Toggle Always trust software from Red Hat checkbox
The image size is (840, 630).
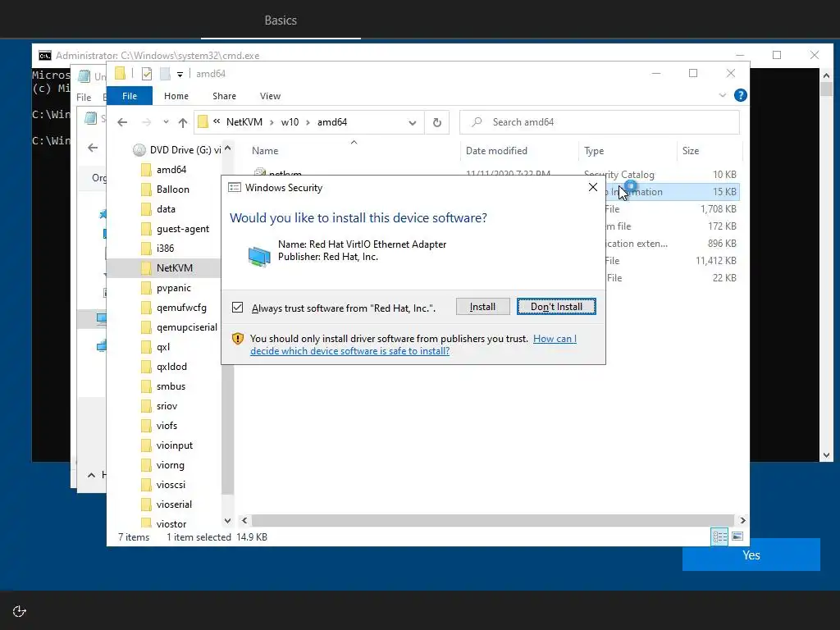pos(237,308)
